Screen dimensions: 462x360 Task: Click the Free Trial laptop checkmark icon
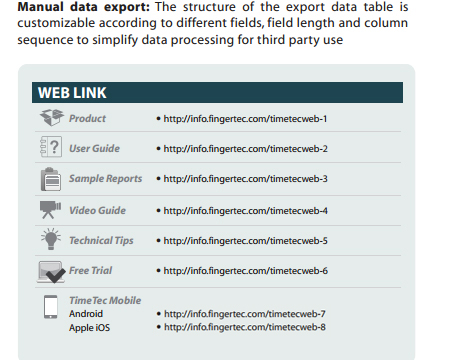pyautogui.click(x=51, y=272)
